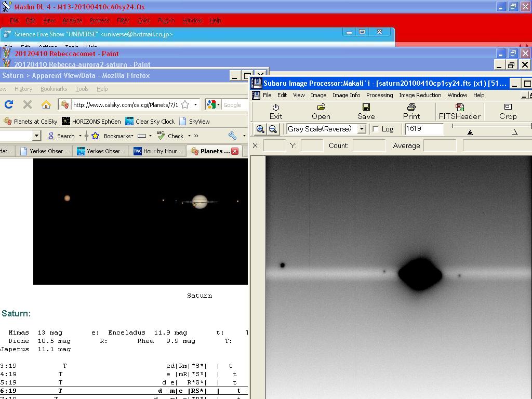This screenshot has width=532, height=399.
Task: Show more Google toolbar buttons chevron
Action: (196, 136)
